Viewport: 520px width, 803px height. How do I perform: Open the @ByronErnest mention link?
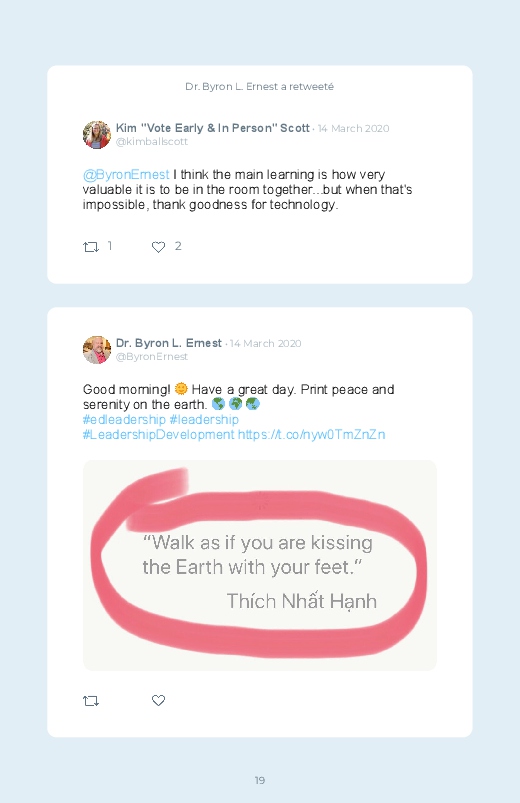point(126,175)
